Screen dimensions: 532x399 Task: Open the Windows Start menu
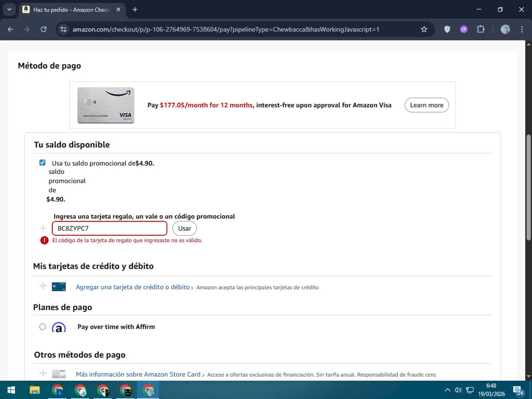(x=11, y=390)
